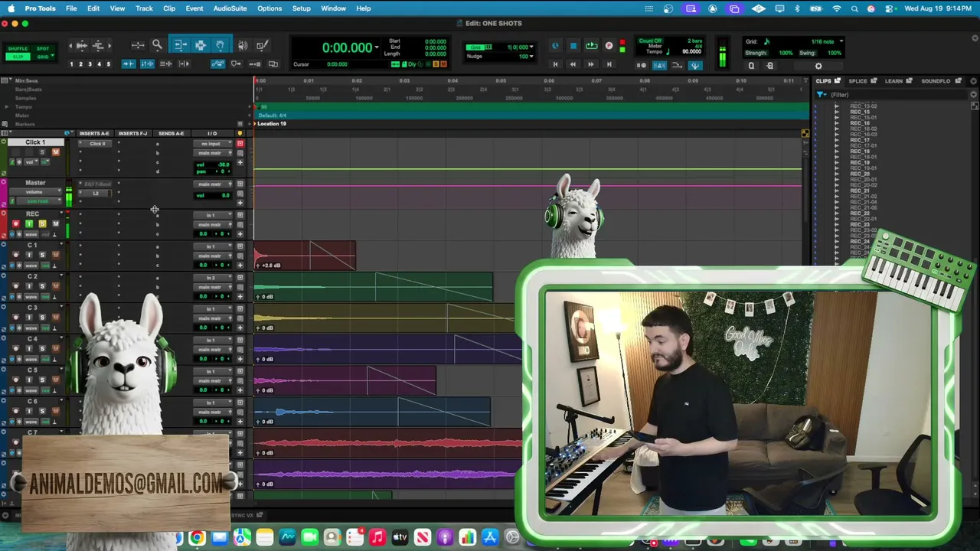Click the Rewind transport button
Viewport: 980px width, 551px height.
coord(573,64)
